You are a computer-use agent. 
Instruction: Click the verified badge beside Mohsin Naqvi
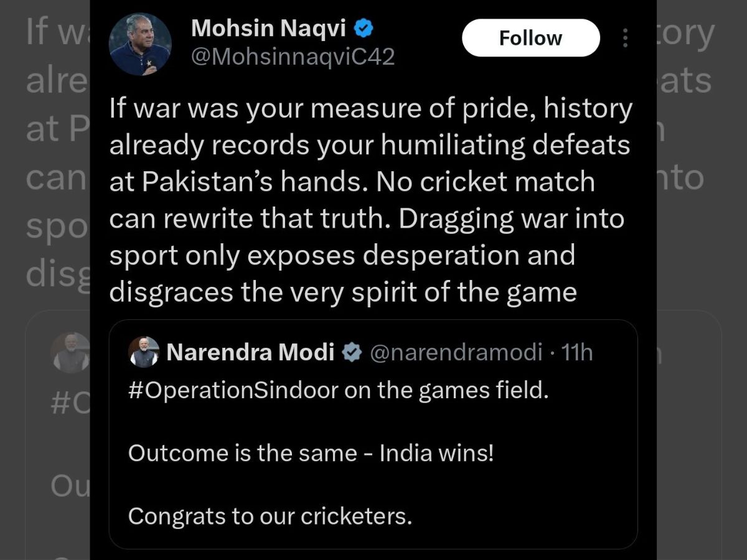pos(364,28)
